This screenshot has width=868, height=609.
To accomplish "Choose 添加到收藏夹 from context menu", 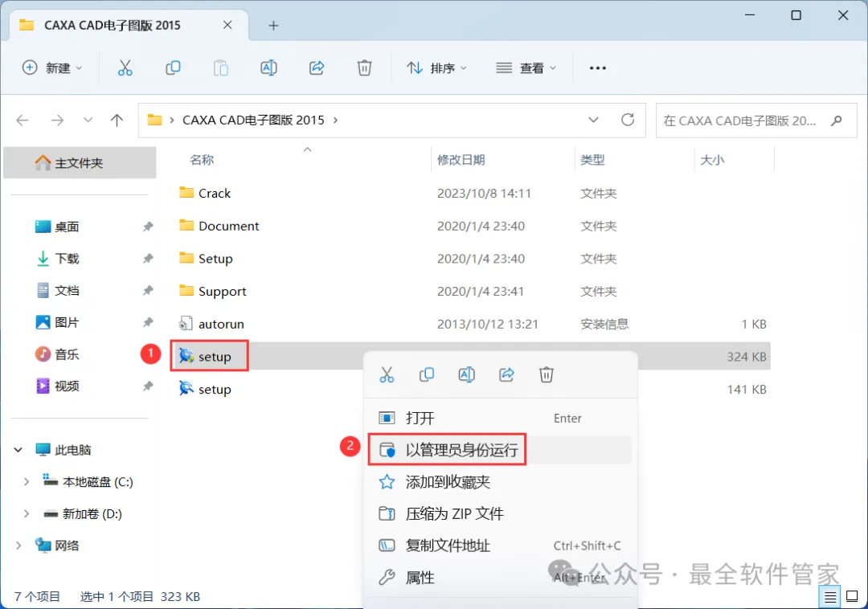I will coord(500,482).
